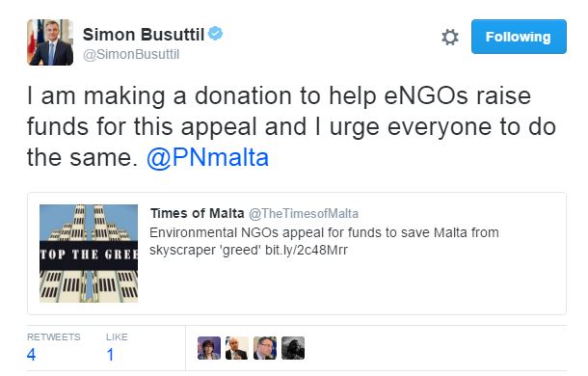Open the @SimonBusuttil handle
The width and height of the screenshot is (588, 376).
coord(131,54)
